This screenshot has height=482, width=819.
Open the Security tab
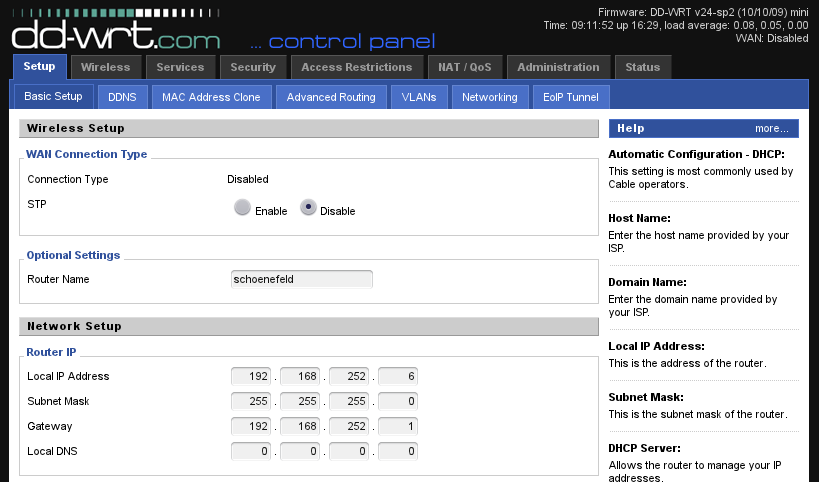252,67
